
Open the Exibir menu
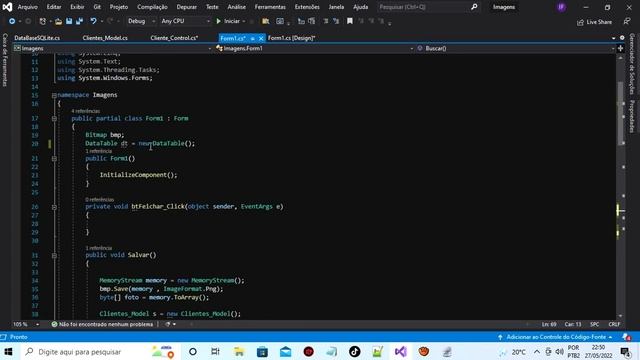click(77, 7)
